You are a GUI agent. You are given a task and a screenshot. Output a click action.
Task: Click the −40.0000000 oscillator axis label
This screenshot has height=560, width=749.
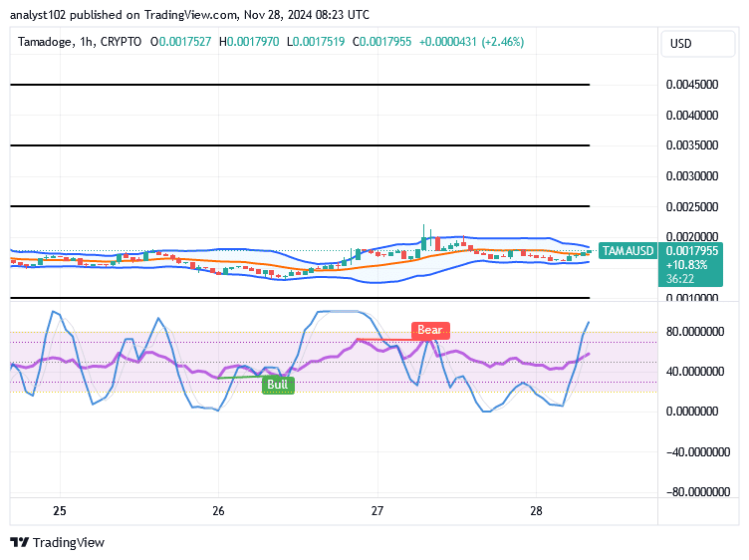point(698,452)
